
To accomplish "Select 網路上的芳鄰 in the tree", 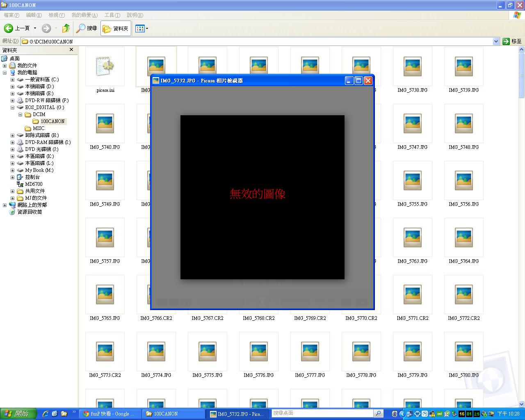I will click(32, 205).
